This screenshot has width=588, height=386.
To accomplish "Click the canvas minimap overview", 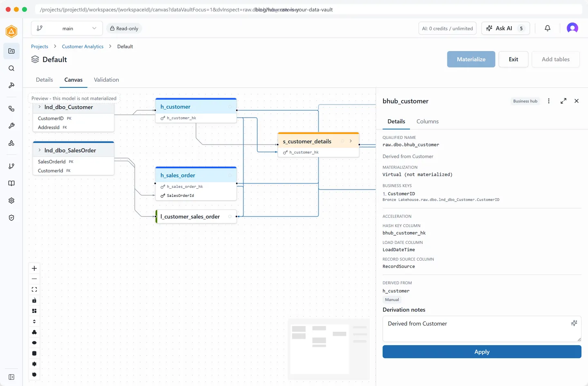I will (x=329, y=350).
